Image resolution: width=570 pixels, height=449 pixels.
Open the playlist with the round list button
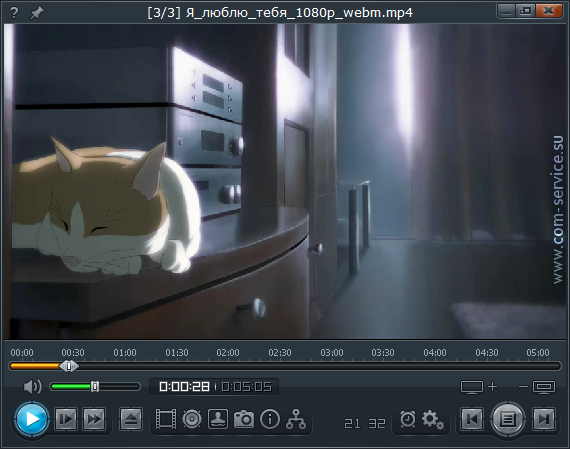pos(508,419)
